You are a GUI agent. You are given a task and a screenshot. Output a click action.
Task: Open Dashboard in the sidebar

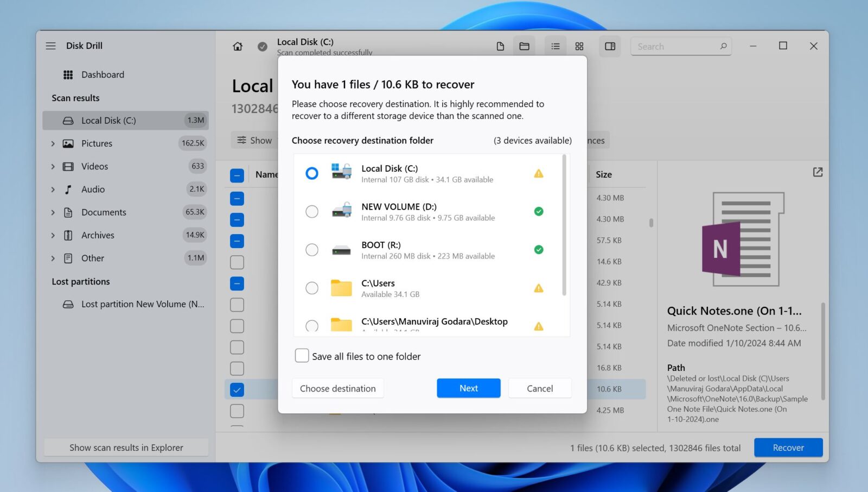pos(103,75)
